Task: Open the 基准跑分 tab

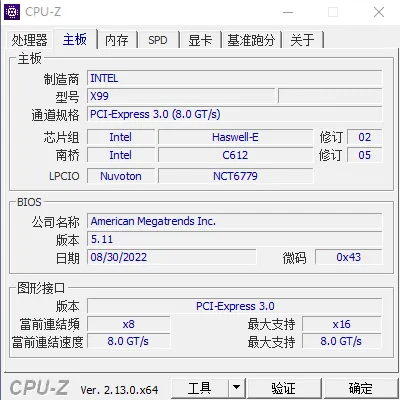Action: point(251,40)
